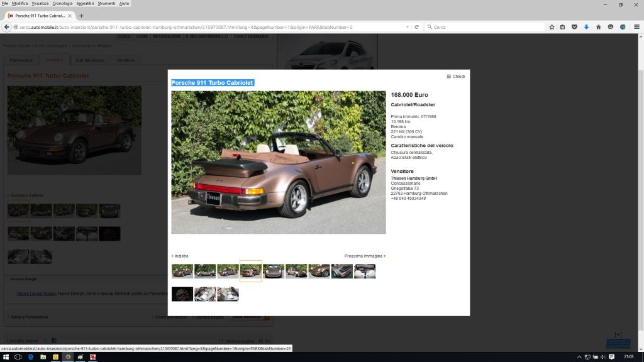Save page to Pocket icon
644x362 pixels.
tap(574, 27)
